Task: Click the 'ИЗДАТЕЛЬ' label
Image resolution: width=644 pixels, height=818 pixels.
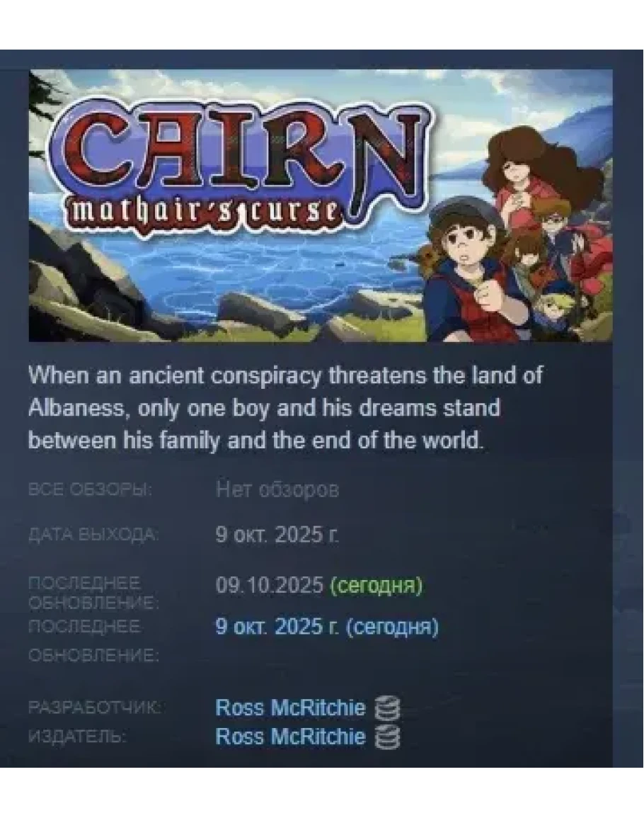Action: click(76, 737)
